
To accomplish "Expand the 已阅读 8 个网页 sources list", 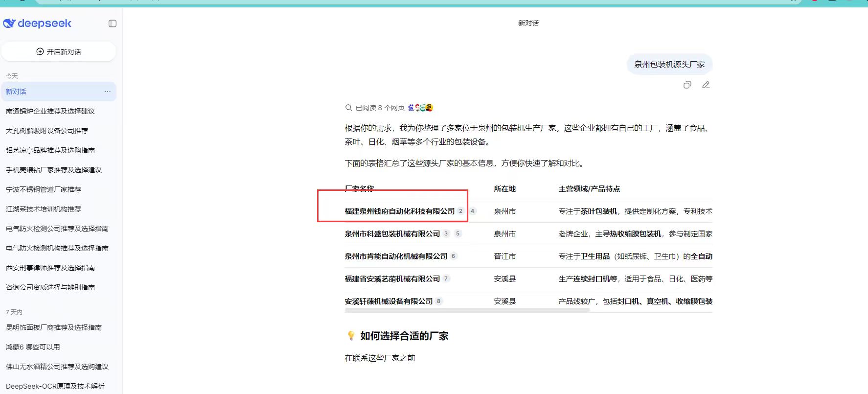I will 375,108.
